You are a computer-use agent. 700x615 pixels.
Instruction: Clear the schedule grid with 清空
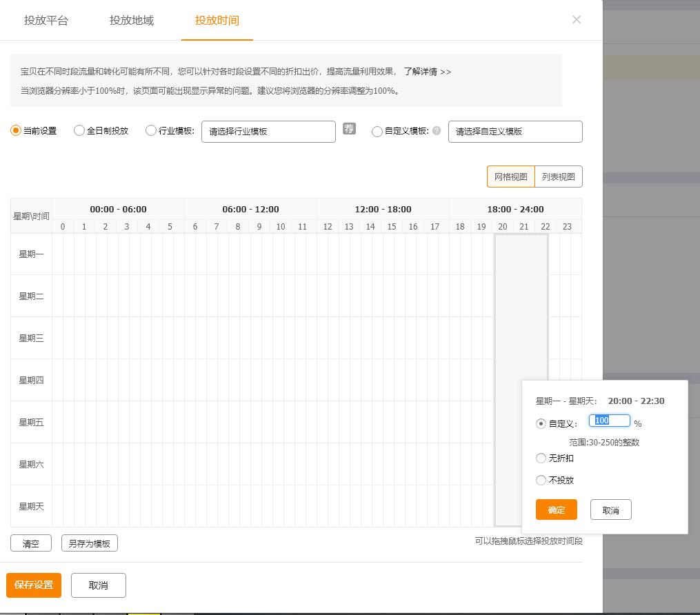pyautogui.click(x=30, y=543)
